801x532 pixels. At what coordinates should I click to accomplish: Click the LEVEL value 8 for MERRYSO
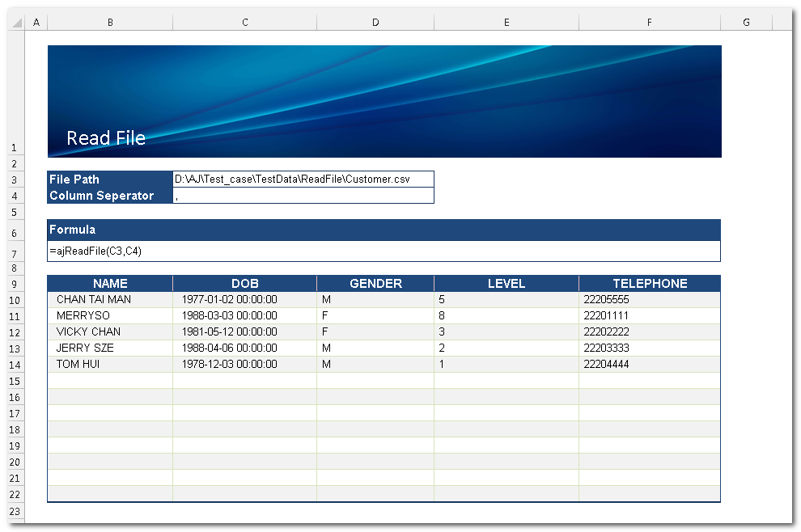(506, 316)
